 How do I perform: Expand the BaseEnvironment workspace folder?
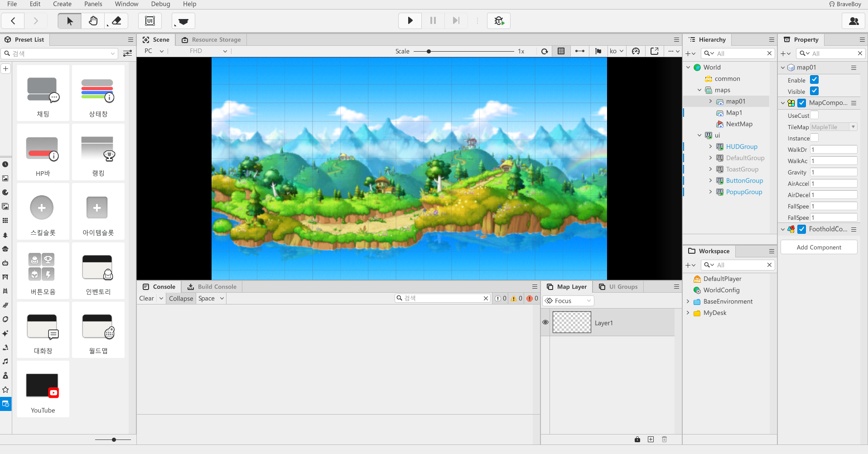688,301
